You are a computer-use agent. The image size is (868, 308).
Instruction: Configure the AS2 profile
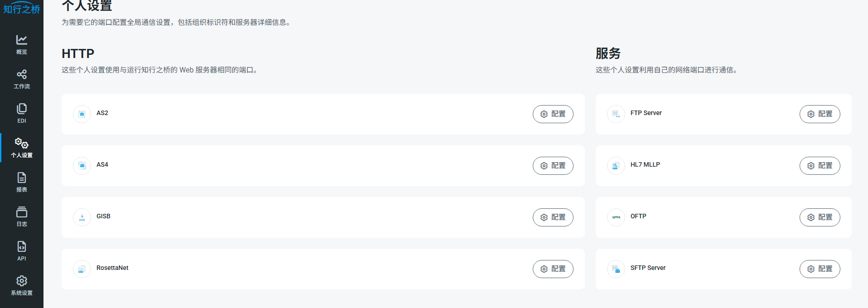click(x=553, y=114)
